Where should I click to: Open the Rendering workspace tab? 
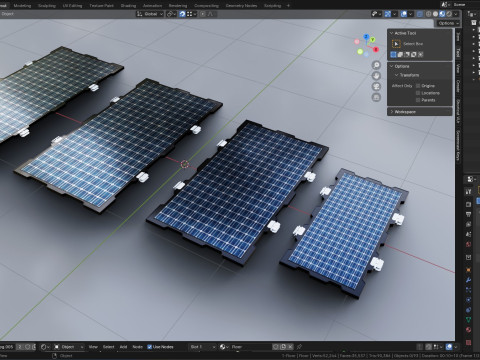click(178, 5)
